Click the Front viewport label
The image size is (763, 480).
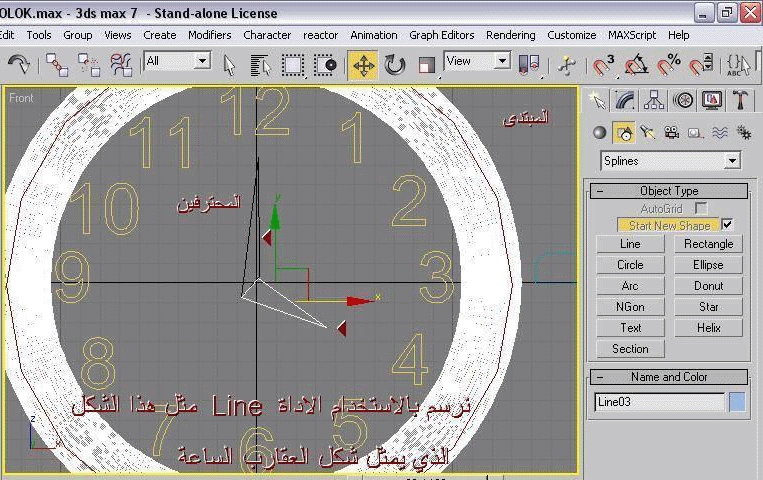pos(21,98)
